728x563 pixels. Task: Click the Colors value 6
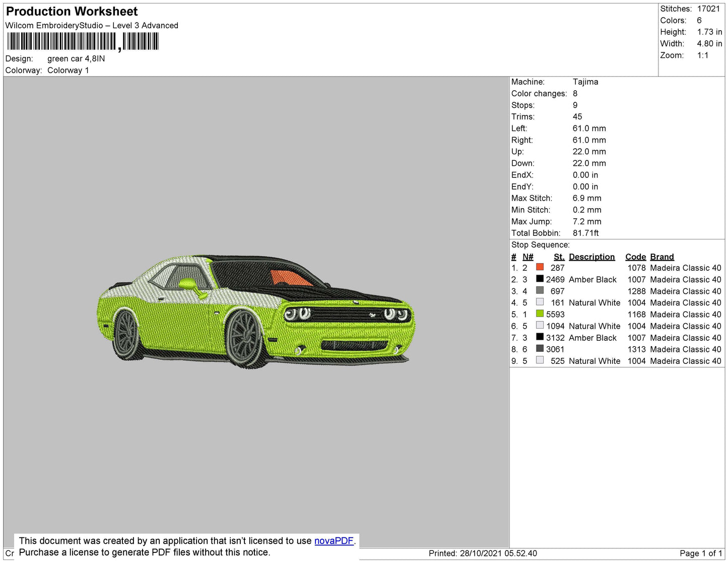pyautogui.click(x=699, y=20)
